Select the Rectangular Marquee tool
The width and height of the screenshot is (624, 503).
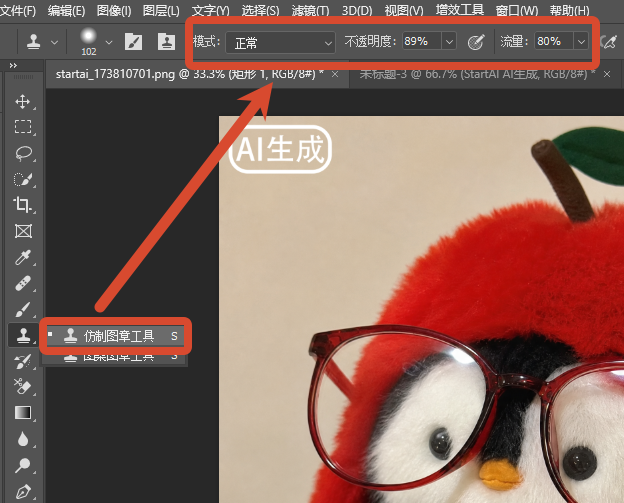(x=23, y=127)
